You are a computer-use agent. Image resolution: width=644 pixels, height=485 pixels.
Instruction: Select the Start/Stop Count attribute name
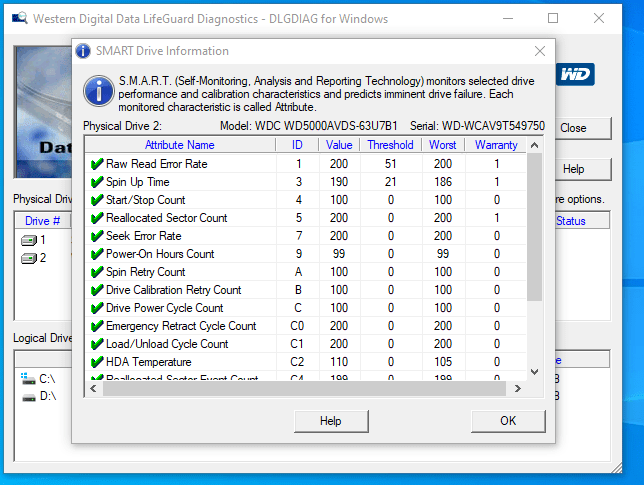pos(145,200)
